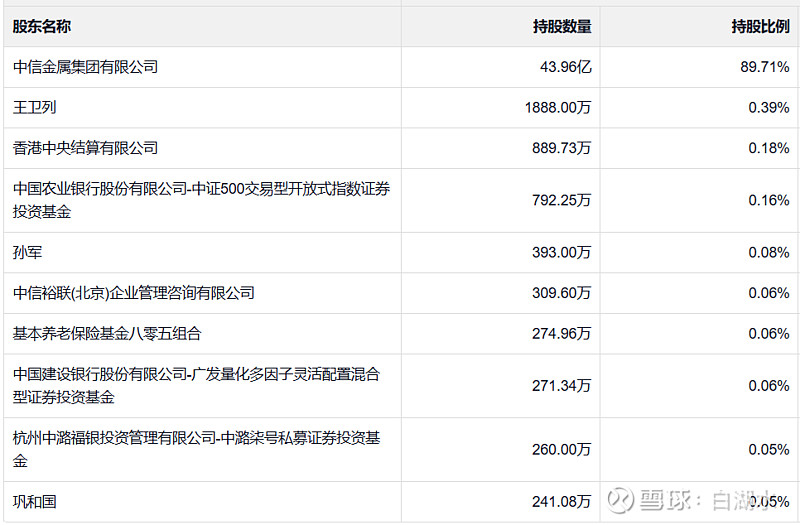Click the 0.18% percentage cell
The height and width of the screenshot is (525, 800).
769,148
